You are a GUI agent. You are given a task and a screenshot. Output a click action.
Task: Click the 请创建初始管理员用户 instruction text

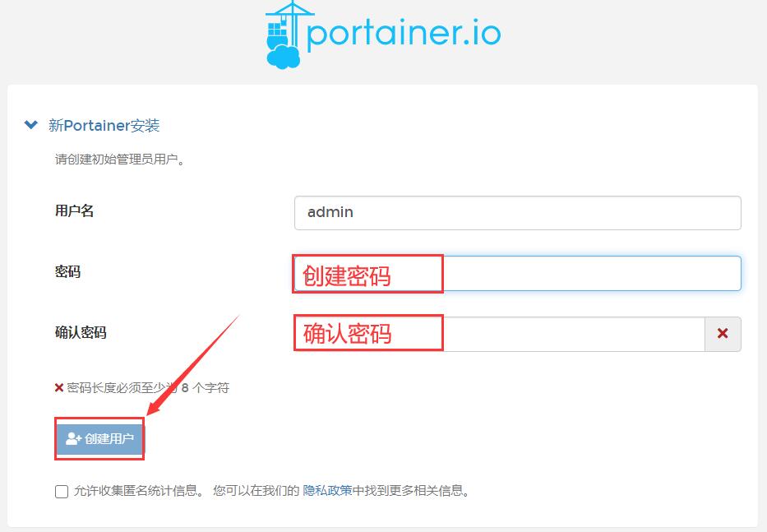click(x=120, y=160)
